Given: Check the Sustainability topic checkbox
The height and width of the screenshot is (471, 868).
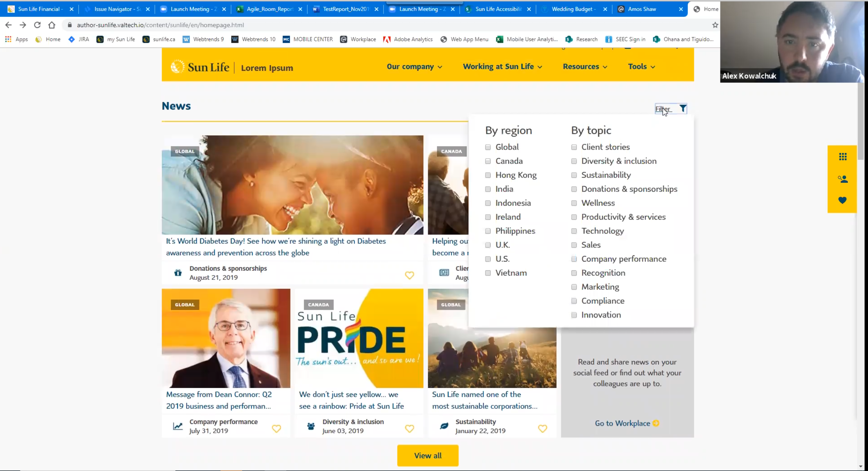Looking at the screenshot, I should click(x=574, y=175).
